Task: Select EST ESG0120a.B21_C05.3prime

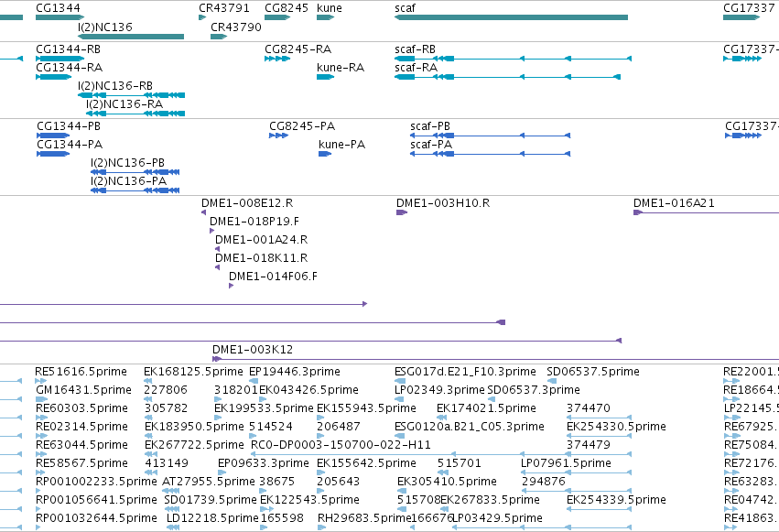Action: click(399, 436)
